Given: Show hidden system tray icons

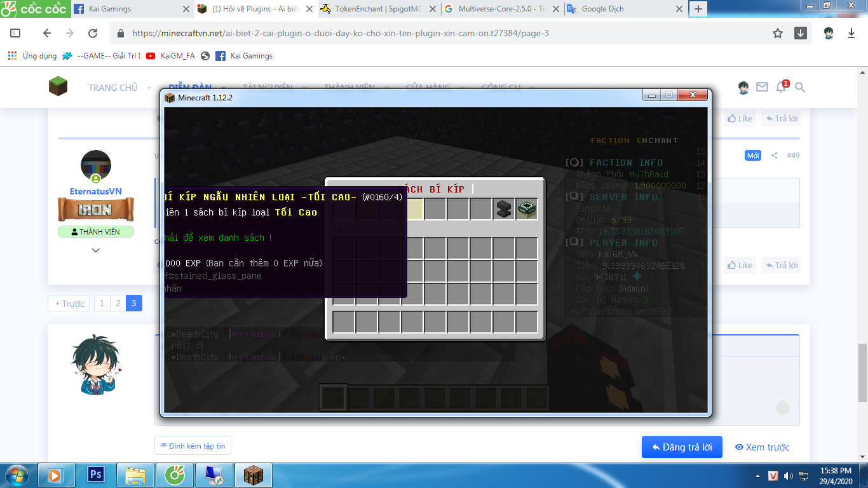Looking at the screenshot, I should click(757, 475).
